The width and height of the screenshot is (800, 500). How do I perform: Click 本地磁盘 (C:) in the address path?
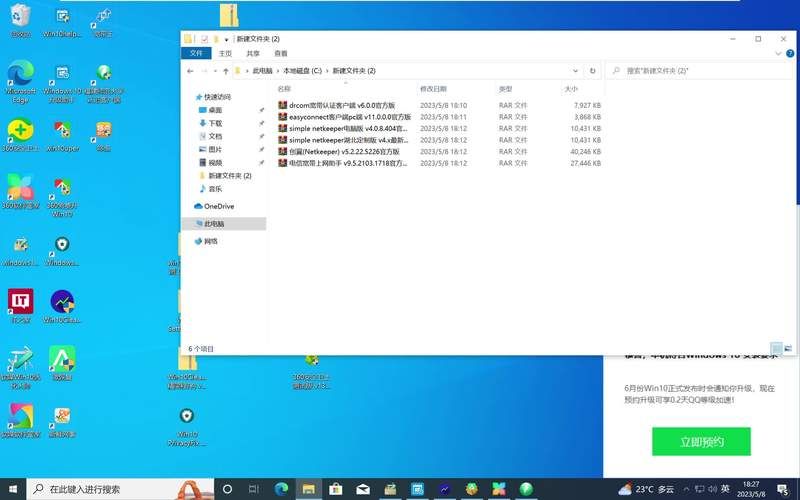pos(303,71)
